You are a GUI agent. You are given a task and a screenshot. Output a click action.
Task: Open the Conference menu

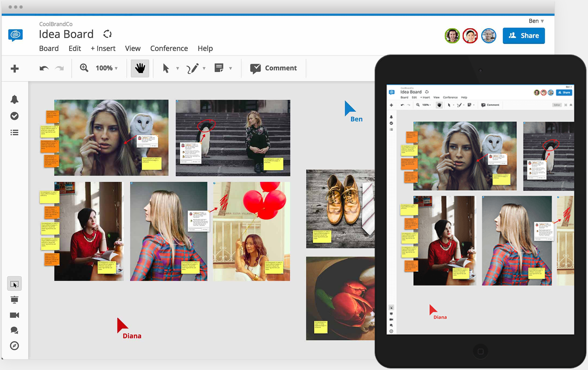point(169,48)
